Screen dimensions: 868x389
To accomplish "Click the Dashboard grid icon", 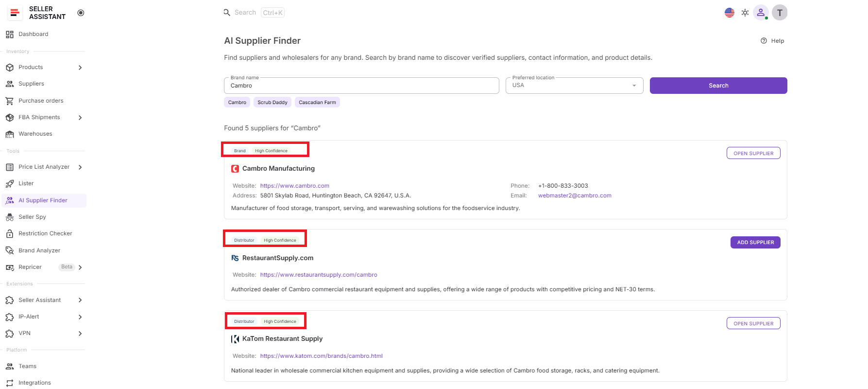I will click(x=10, y=35).
